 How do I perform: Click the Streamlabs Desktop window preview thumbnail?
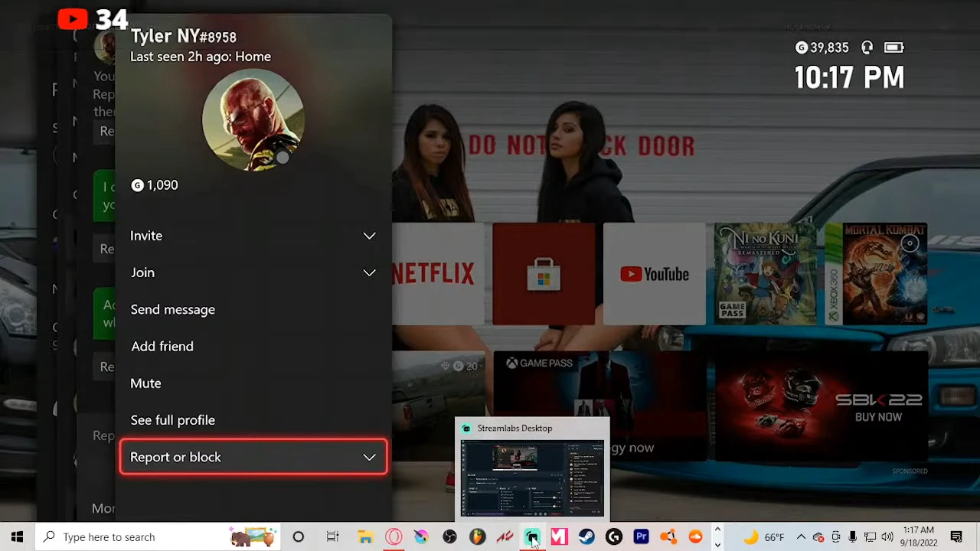pyautogui.click(x=532, y=478)
